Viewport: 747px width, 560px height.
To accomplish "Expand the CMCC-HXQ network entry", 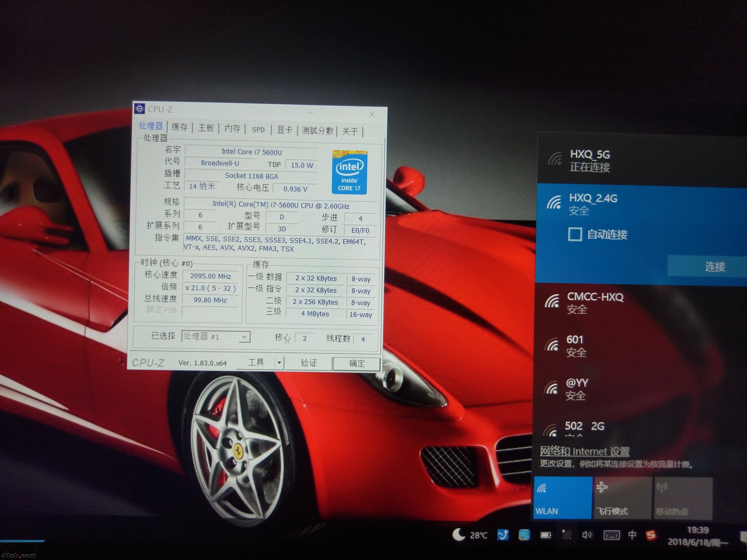I will [x=595, y=302].
